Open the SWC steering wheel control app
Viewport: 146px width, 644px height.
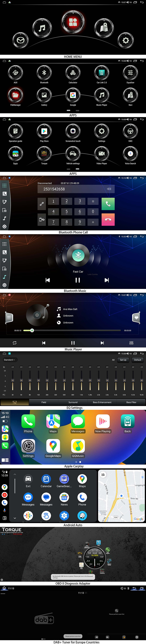pos(130,131)
